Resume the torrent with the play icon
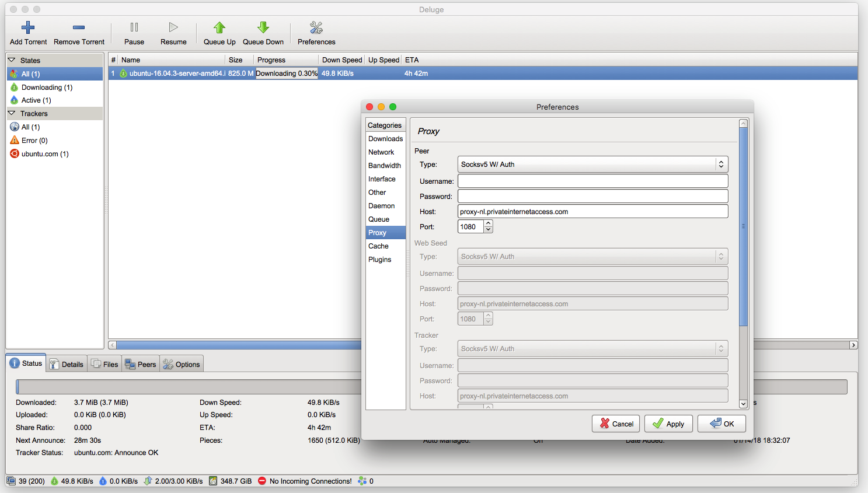Screen dimensions: 868x493 click(173, 27)
